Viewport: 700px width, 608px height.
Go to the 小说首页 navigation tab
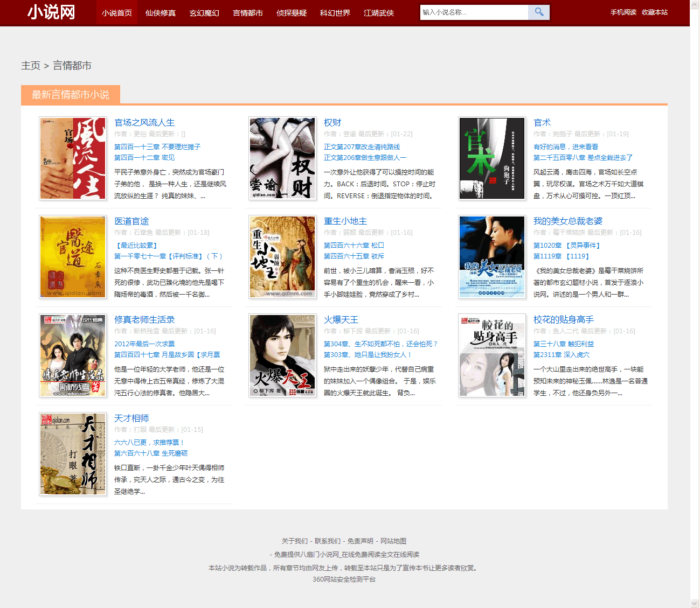[x=117, y=13]
